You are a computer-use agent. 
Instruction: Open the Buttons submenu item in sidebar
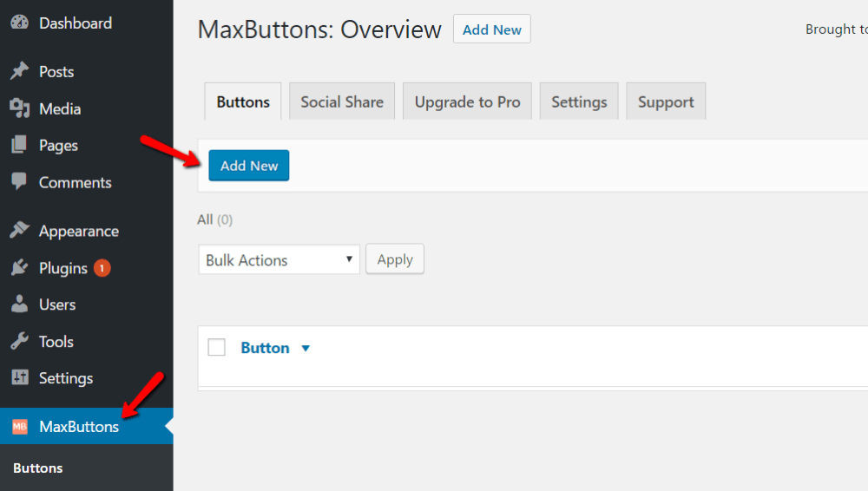[x=38, y=468]
